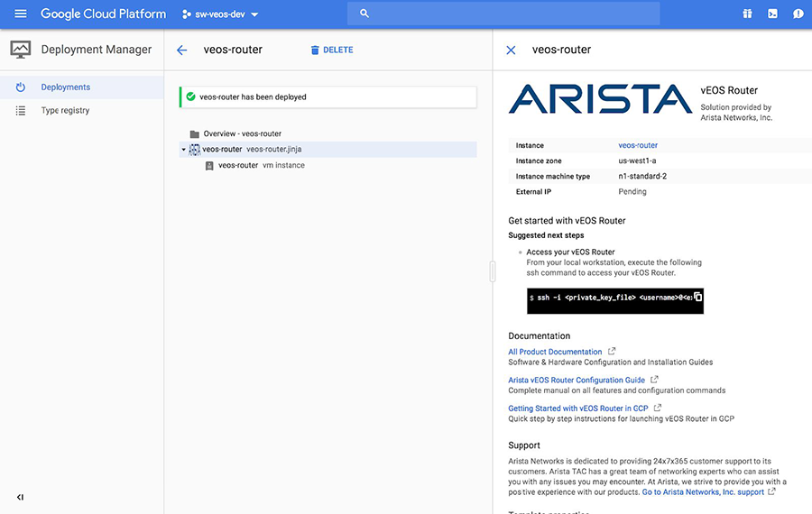Open the hamburger navigation menu
This screenshot has width=812, height=514.
point(20,14)
